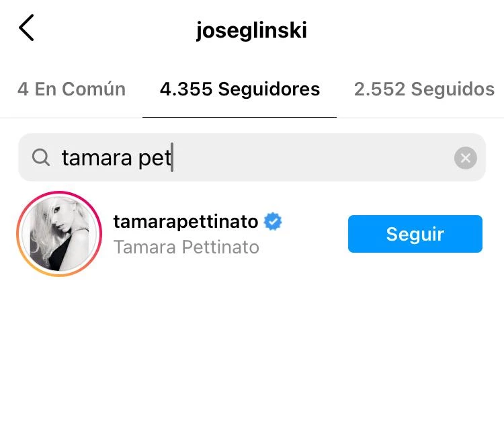Open the 2.552 Seguidos tab
Viewport: 504px width, 447px height.
(424, 89)
